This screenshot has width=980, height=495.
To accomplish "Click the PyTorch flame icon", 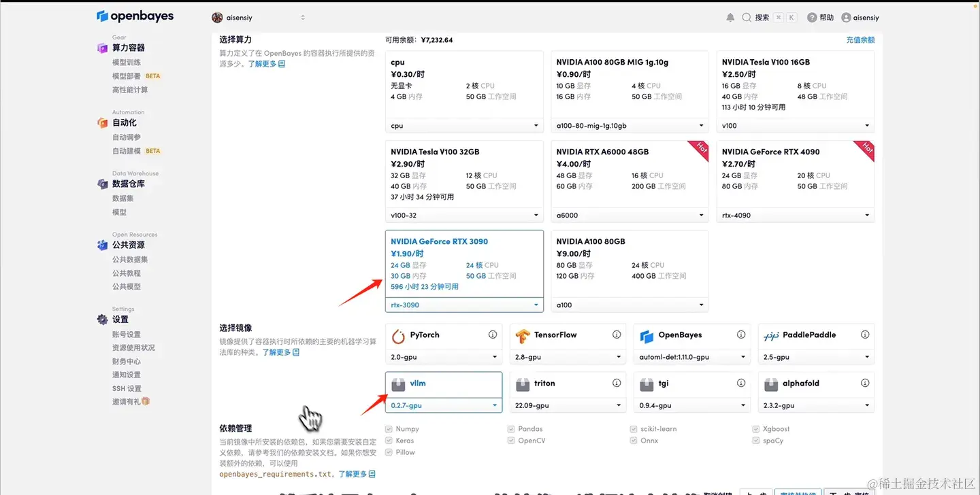I will tap(399, 335).
